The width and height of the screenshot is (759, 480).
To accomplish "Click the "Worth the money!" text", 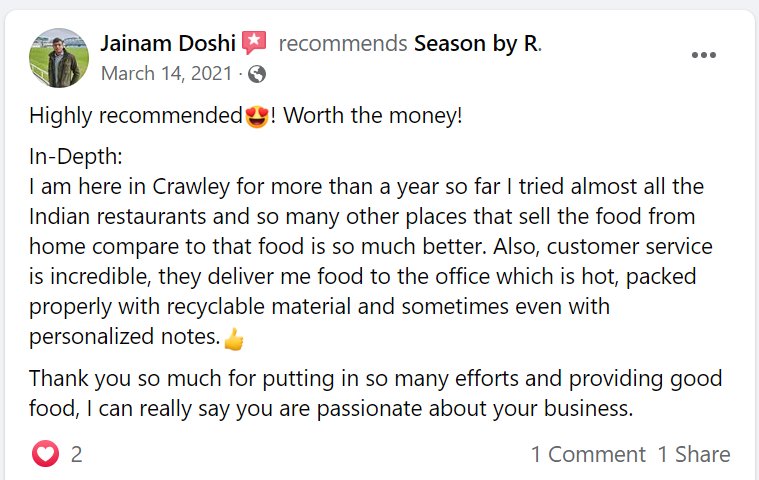I will point(372,116).
